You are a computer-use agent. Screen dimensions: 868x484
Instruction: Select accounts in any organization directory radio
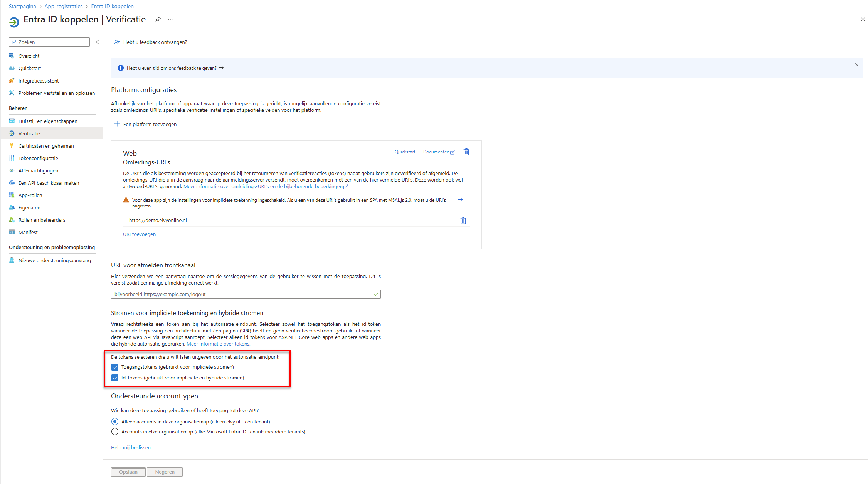tap(115, 432)
